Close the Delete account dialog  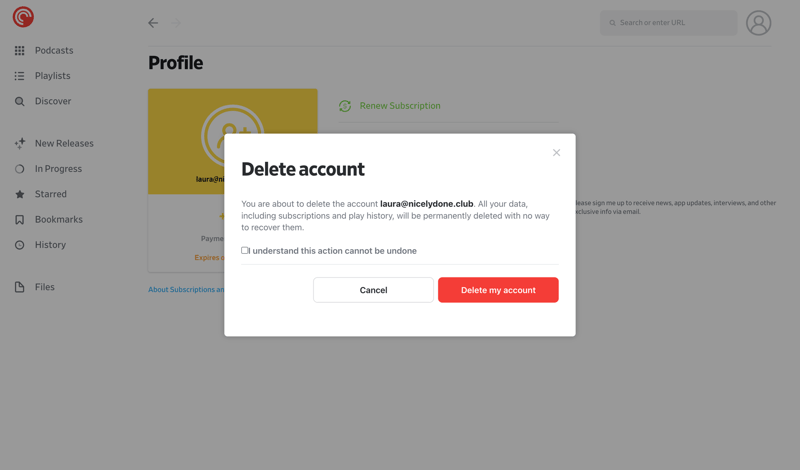click(x=556, y=153)
